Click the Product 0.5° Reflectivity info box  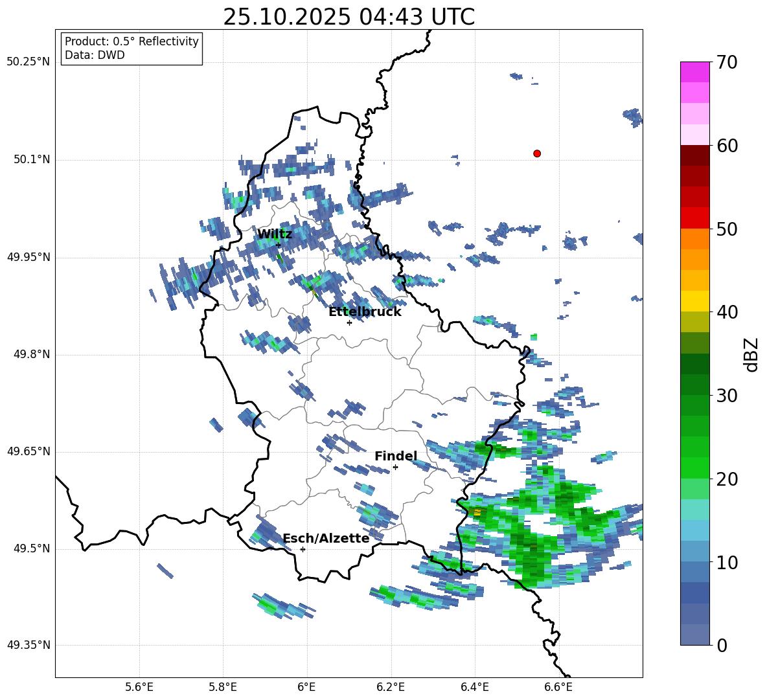click(132, 49)
